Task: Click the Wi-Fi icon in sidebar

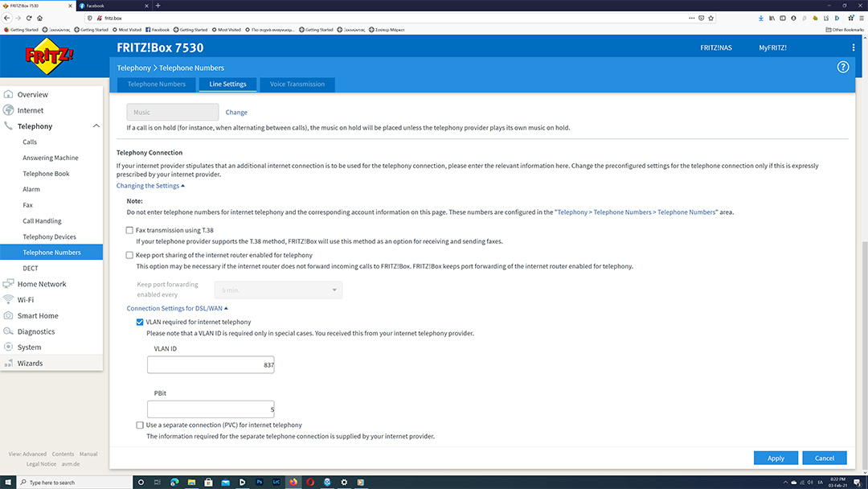Action: [8, 299]
